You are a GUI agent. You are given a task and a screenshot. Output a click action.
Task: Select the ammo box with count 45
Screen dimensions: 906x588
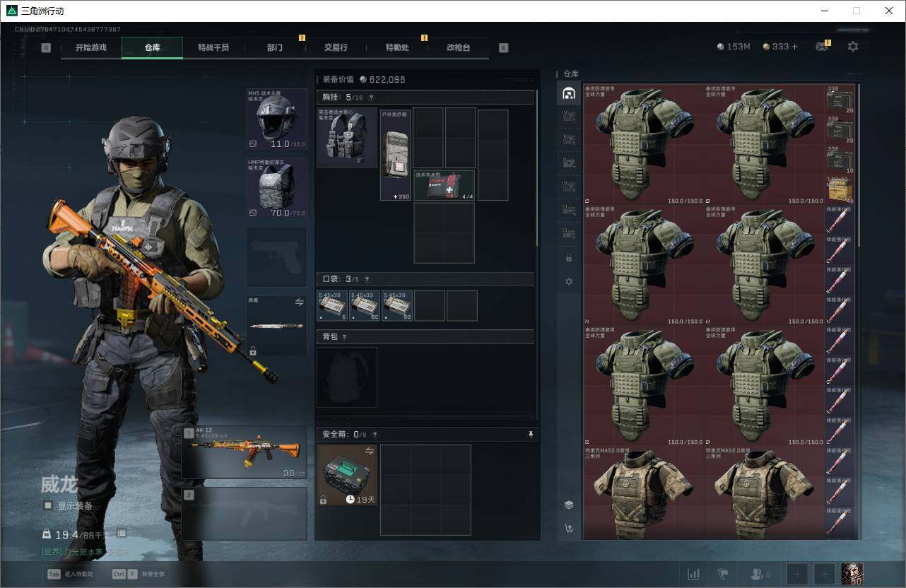coord(840,190)
